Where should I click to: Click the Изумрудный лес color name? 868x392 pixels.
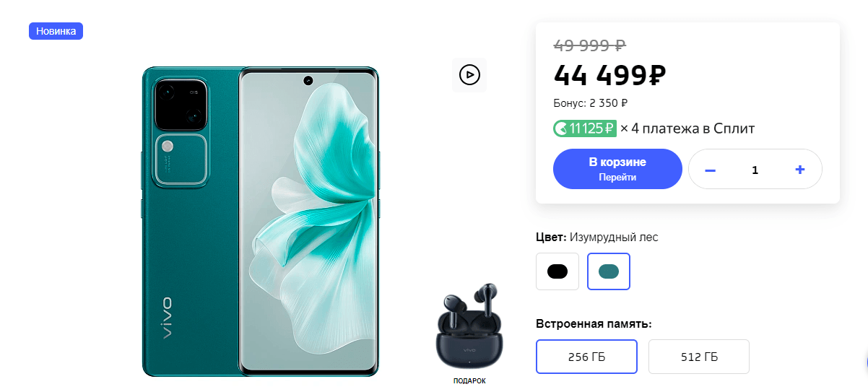(614, 237)
